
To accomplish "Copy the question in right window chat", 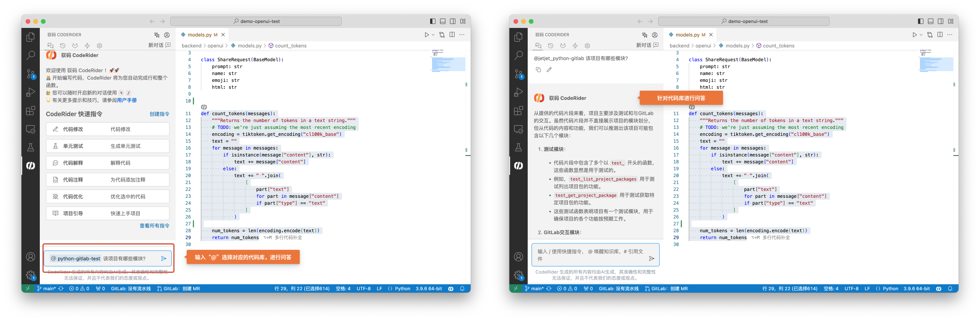I will click(x=538, y=70).
